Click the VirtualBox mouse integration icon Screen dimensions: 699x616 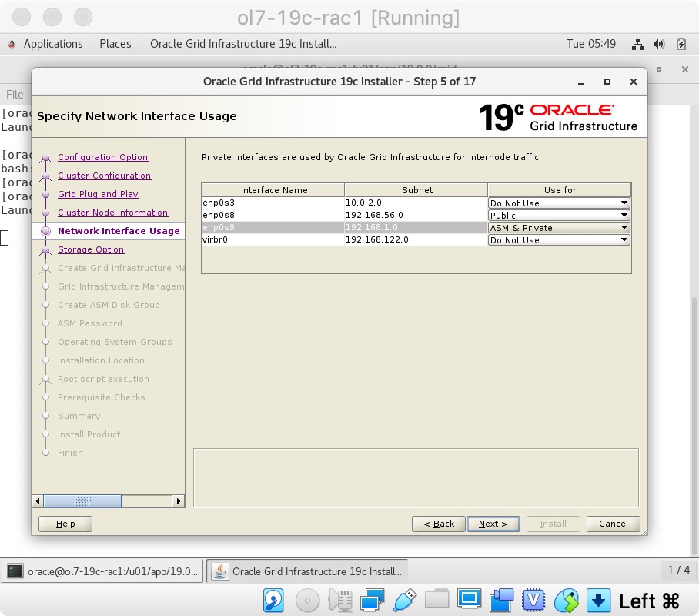pyautogui.click(x=566, y=601)
